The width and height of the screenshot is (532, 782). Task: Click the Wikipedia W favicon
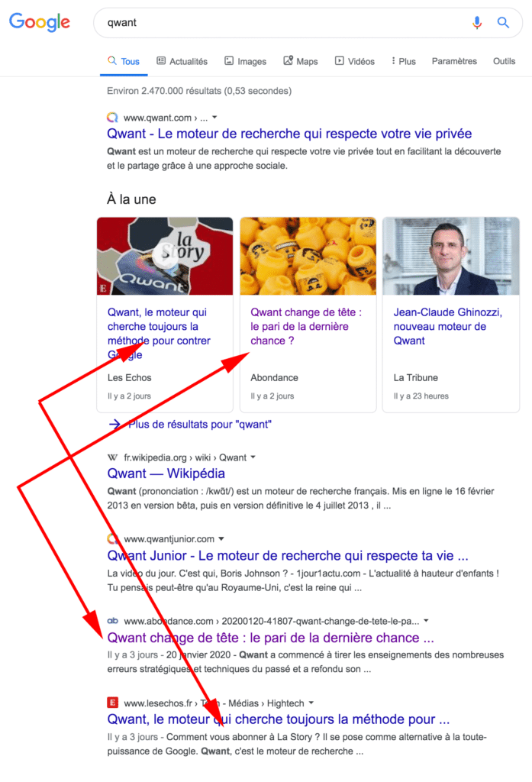pyautogui.click(x=113, y=457)
